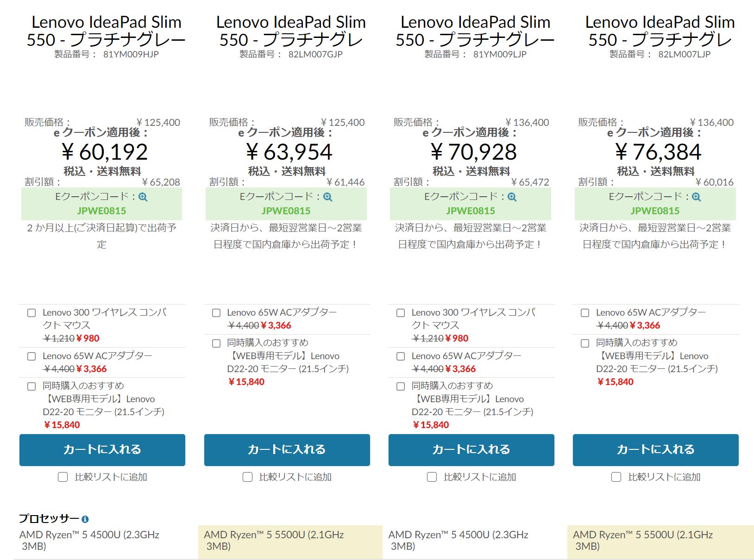Tick 比較リストに追加 for the ¥70,928 model
This screenshot has height=560, width=754.
pyautogui.click(x=432, y=477)
